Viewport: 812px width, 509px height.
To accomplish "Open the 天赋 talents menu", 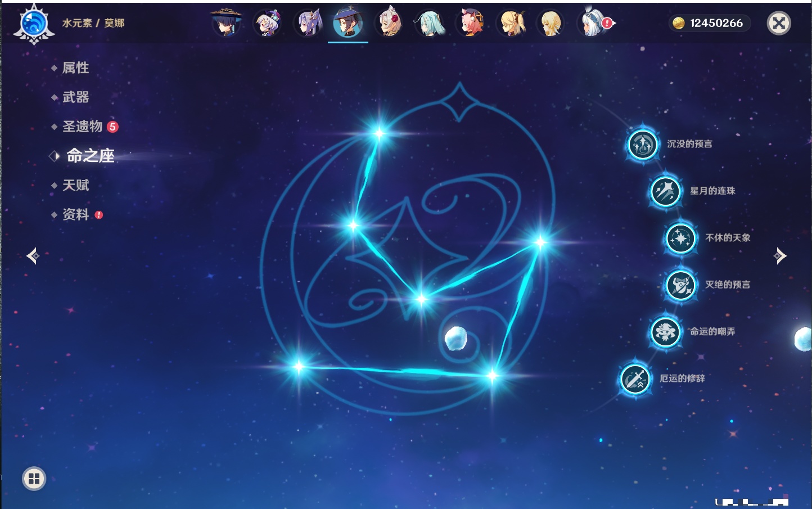I will [x=75, y=185].
